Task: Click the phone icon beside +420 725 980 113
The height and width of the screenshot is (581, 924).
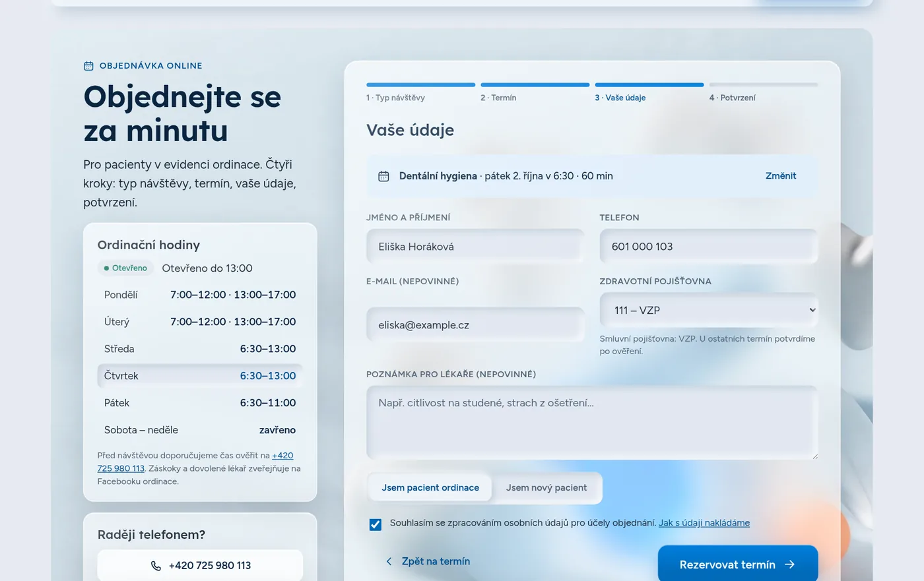Action: [x=156, y=566]
